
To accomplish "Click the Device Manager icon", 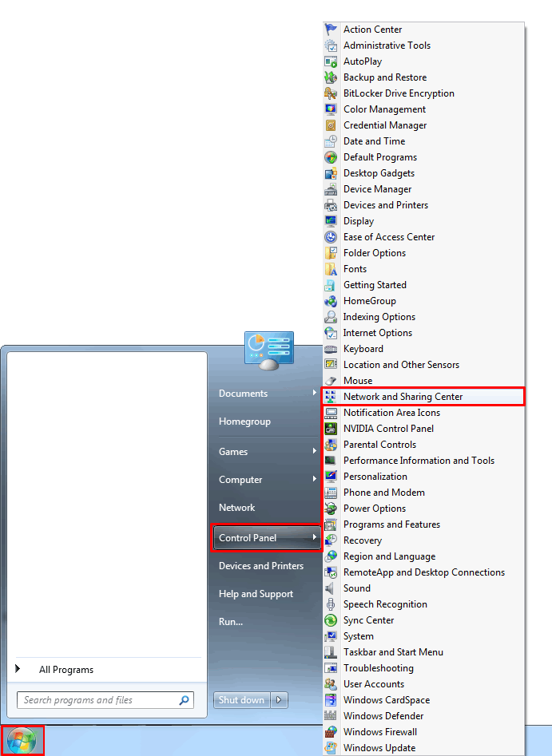I will click(331, 189).
